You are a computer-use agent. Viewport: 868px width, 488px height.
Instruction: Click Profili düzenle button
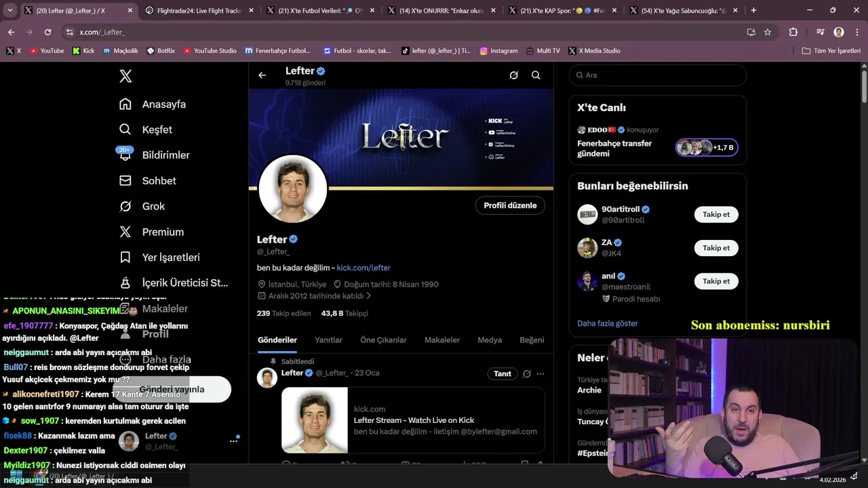pos(510,205)
